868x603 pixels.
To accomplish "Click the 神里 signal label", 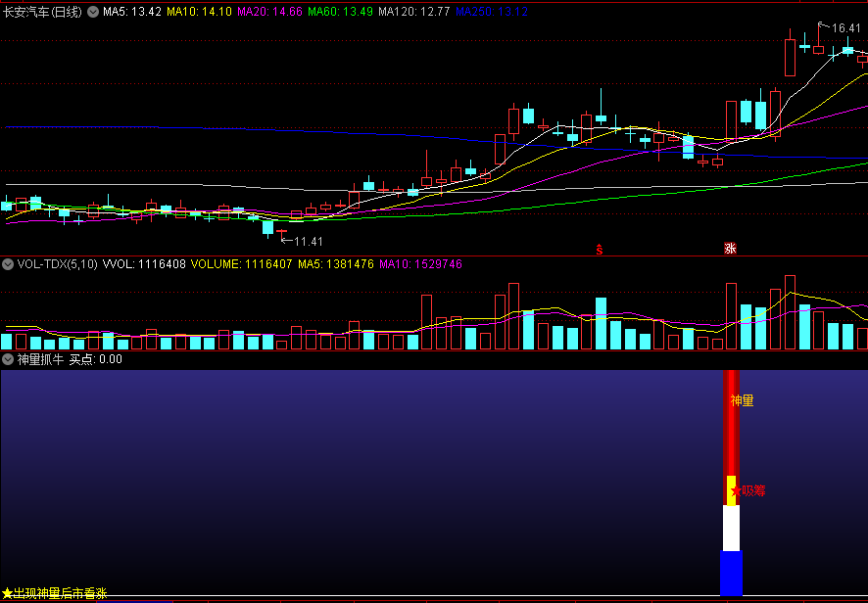I will [x=742, y=400].
